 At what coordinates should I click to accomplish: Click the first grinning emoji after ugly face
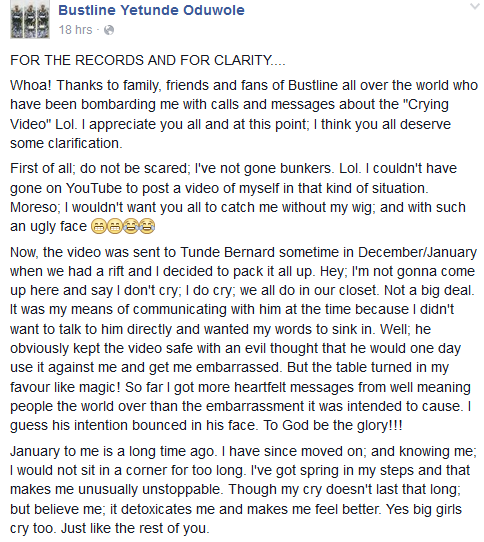tap(98, 226)
